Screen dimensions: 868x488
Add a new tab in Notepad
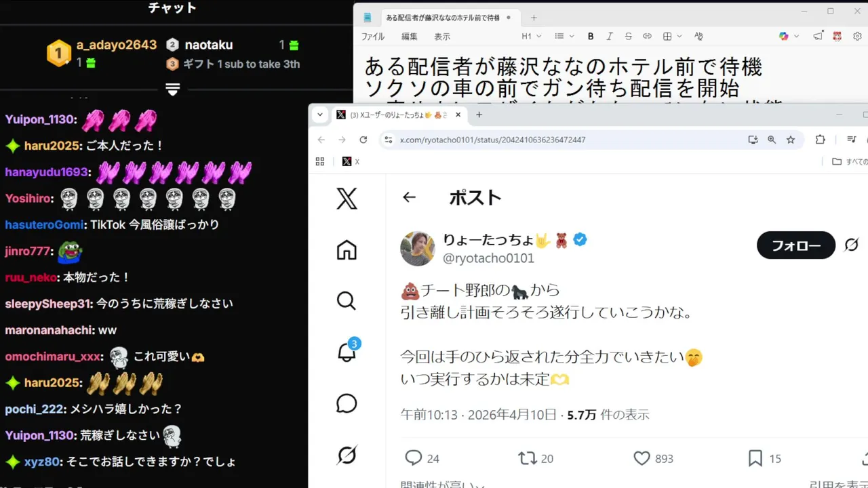click(534, 18)
